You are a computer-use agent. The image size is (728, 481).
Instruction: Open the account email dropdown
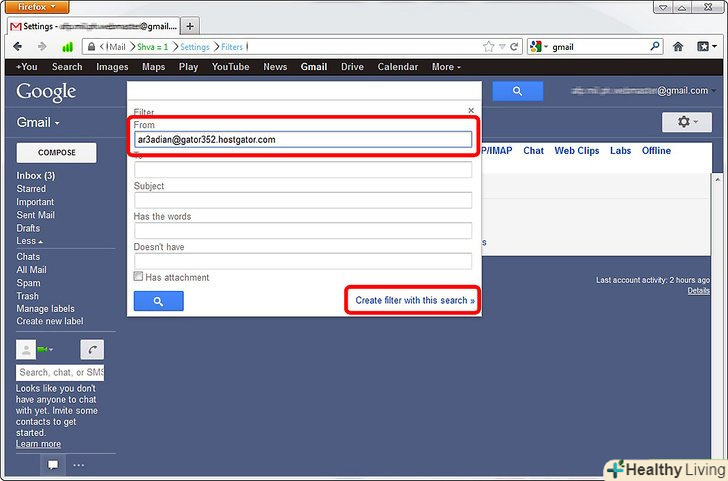pos(644,91)
